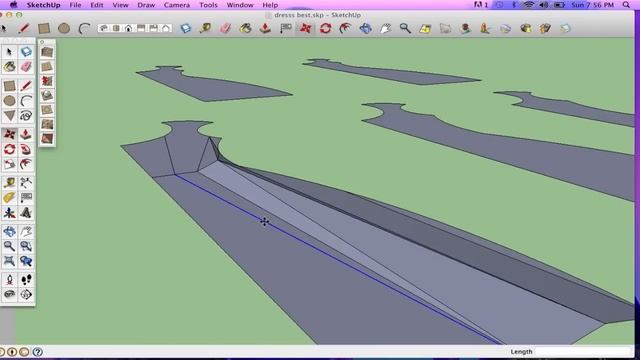Click Circle tool in top toolbar
Screen dimensions: 640x360
tap(64, 28)
